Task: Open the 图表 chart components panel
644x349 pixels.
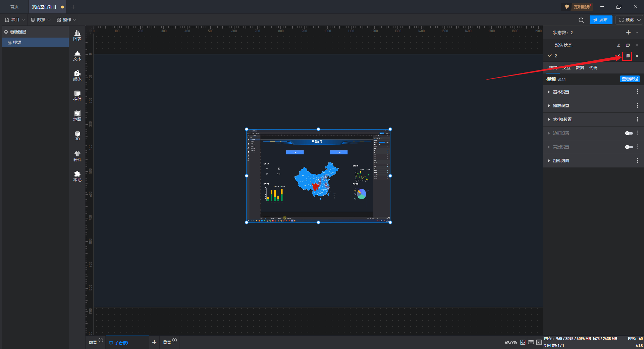Action: click(77, 35)
